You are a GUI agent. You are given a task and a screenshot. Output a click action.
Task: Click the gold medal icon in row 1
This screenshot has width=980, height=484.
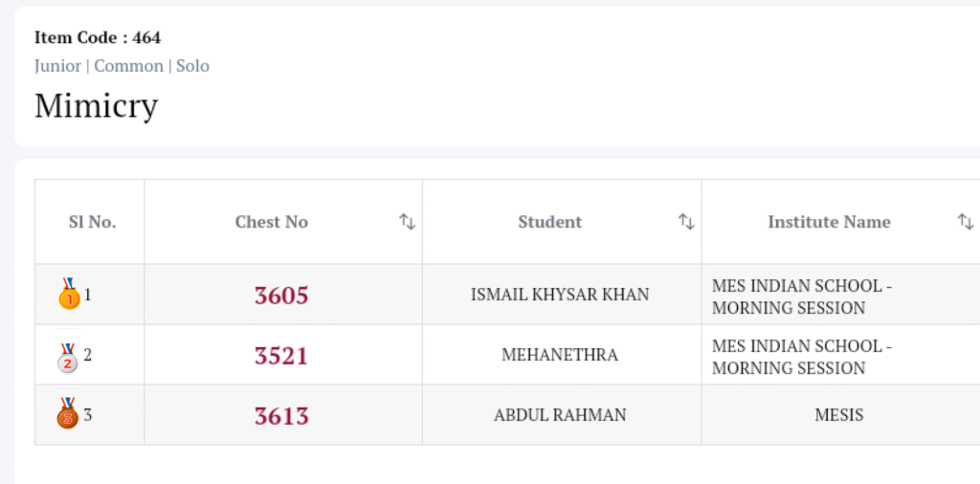68,294
